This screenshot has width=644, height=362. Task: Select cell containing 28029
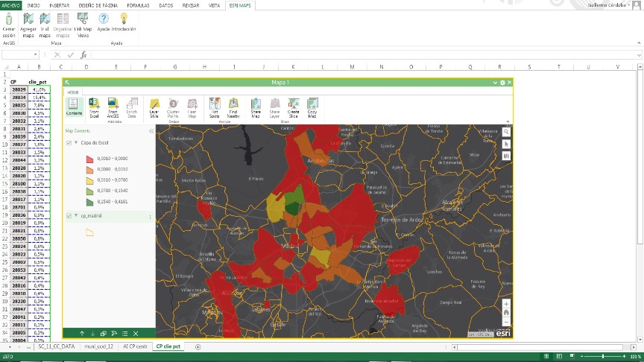point(19,89)
